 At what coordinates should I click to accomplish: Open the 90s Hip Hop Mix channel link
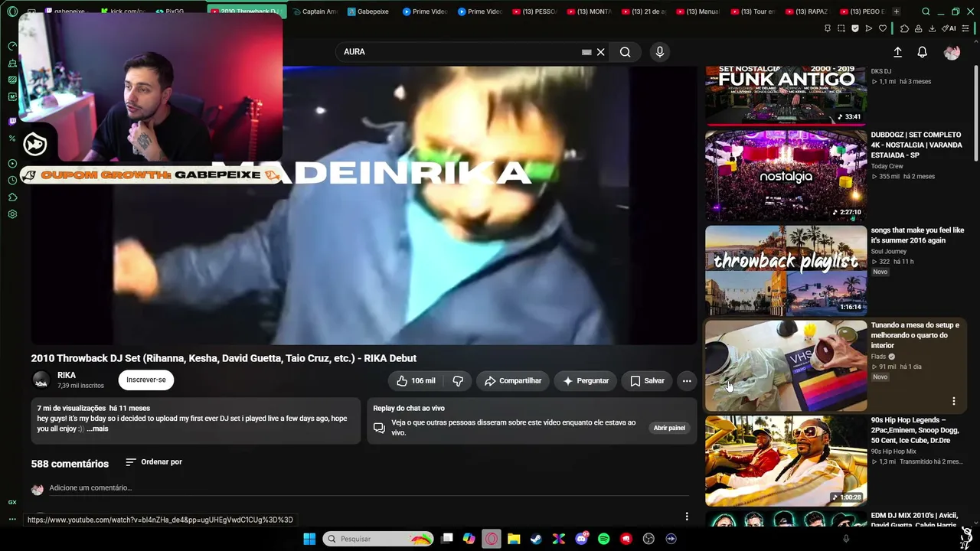893,452
